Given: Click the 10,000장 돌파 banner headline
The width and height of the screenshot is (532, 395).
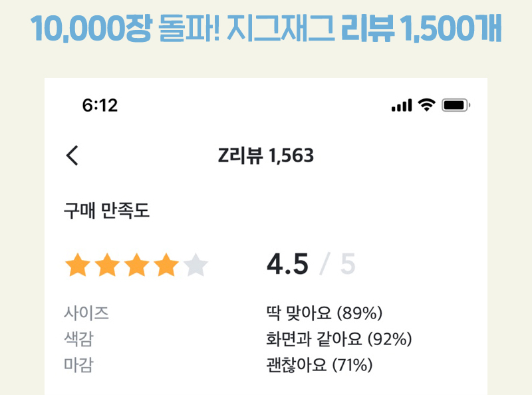Looking at the screenshot, I should tap(265, 28).
